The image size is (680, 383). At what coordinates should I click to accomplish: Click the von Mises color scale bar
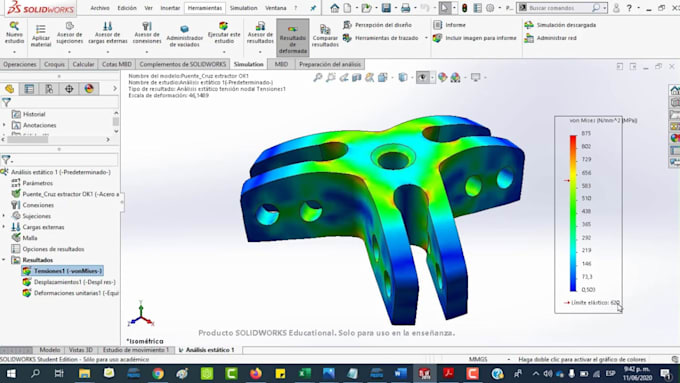(573, 213)
